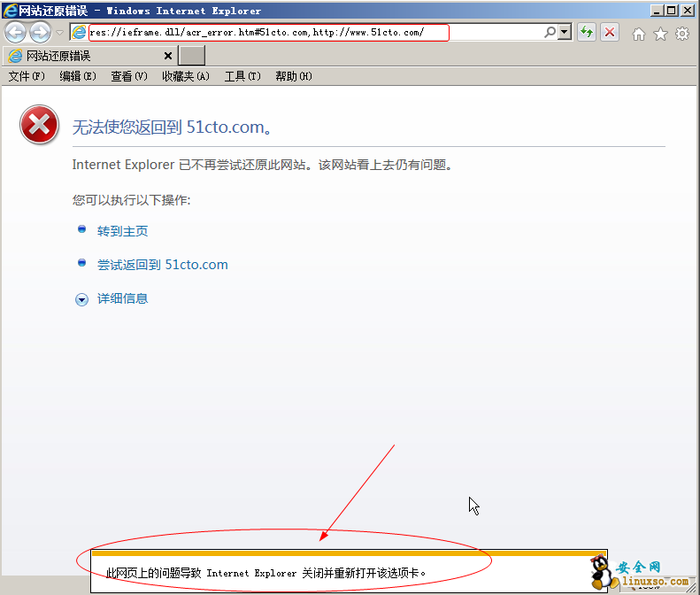Viewport: 700px width, 595px height.
Task: Close the Internet Explorer window
Action: [x=687, y=11]
